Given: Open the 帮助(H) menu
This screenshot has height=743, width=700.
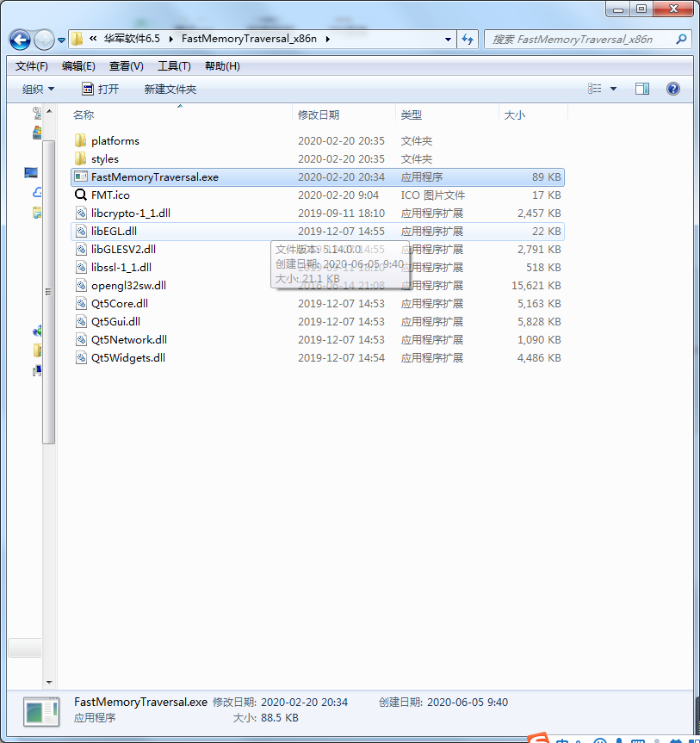Looking at the screenshot, I should [x=222, y=66].
